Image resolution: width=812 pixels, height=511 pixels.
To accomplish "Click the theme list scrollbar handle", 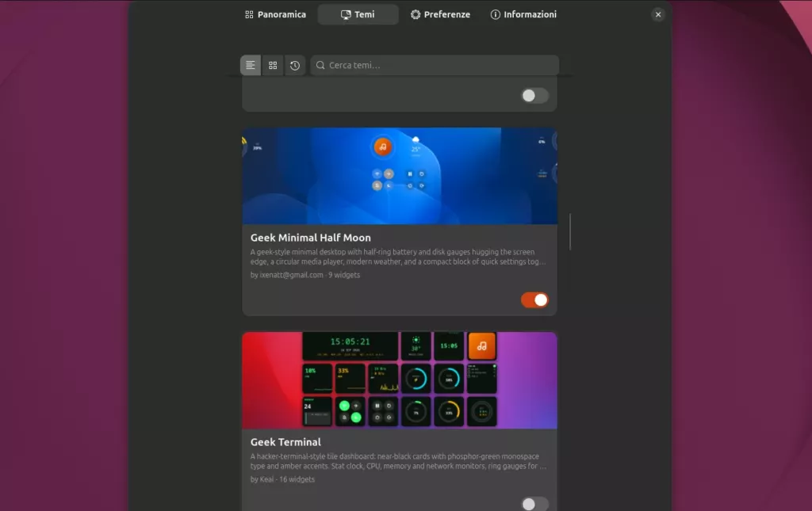I will pos(570,231).
